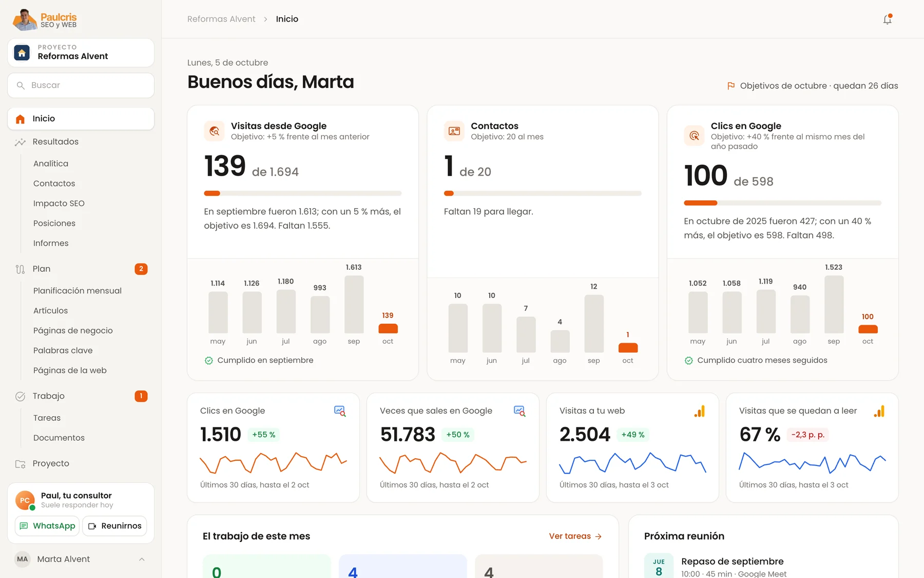The image size is (924, 578).
Task: Go to Inicio in the sidebar
Action: pos(81,119)
